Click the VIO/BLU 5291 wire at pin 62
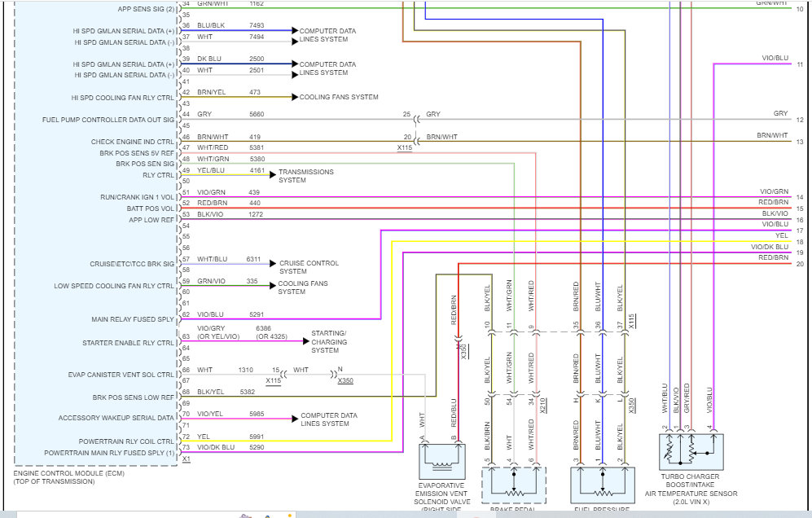Image resolution: width=812 pixels, height=518 pixels. 280,319
